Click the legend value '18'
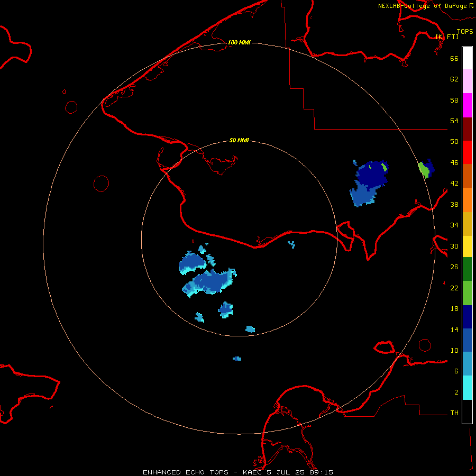 454,309
